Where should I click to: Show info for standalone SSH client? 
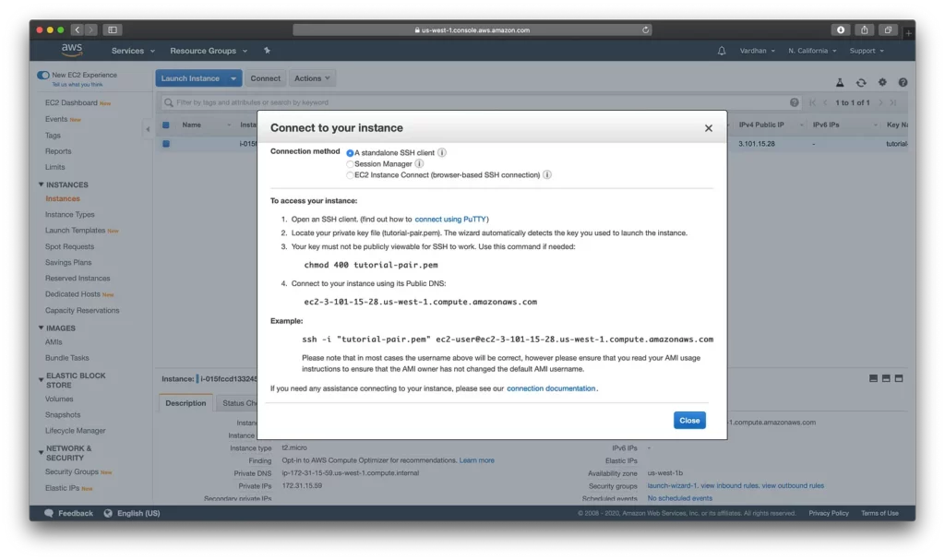point(442,152)
